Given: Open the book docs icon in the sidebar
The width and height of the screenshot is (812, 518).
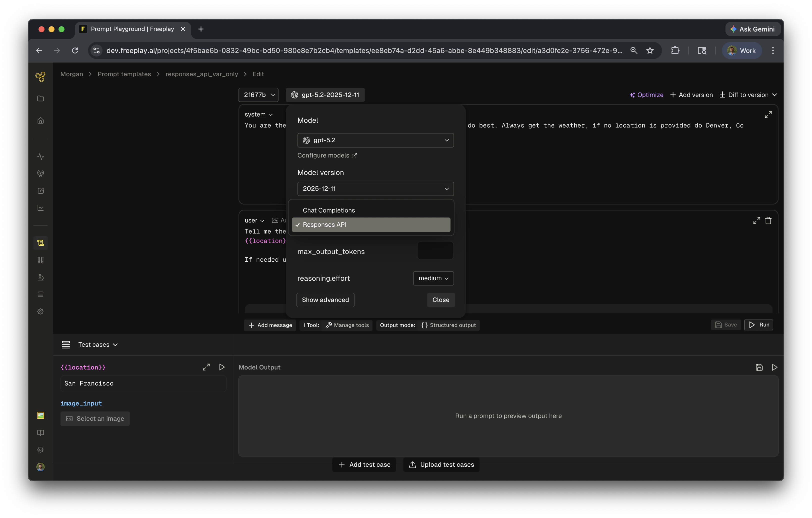Looking at the screenshot, I should [x=40, y=433].
